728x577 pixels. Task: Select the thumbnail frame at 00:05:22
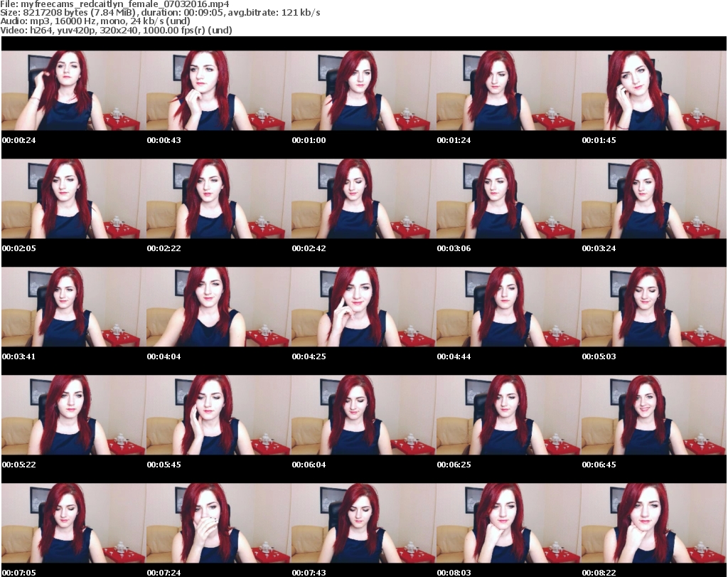(x=74, y=415)
